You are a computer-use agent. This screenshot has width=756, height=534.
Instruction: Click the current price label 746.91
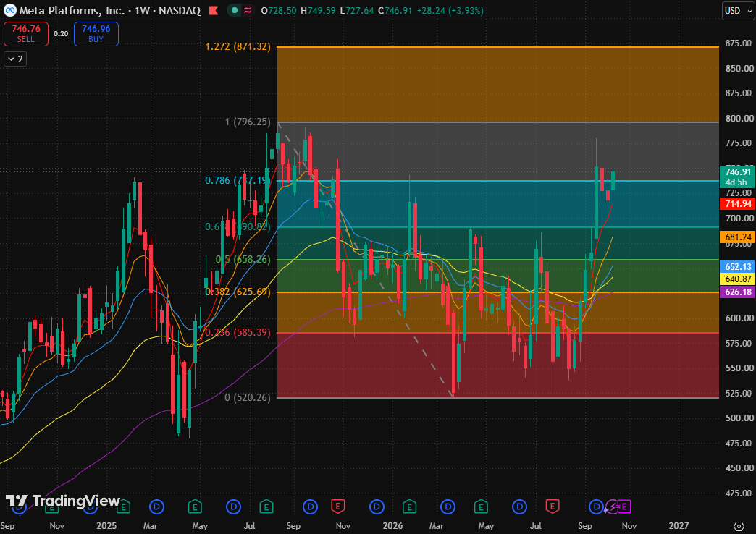(737, 172)
